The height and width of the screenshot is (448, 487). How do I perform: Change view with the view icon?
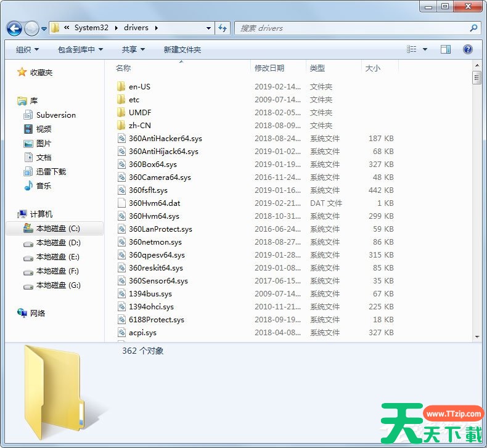[x=412, y=49]
